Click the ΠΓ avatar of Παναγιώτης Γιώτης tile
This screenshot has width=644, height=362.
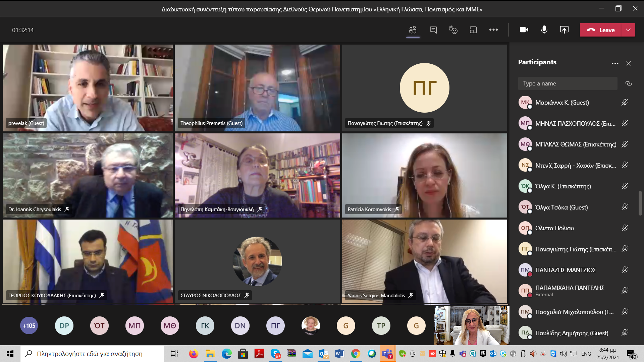point(425,88)
